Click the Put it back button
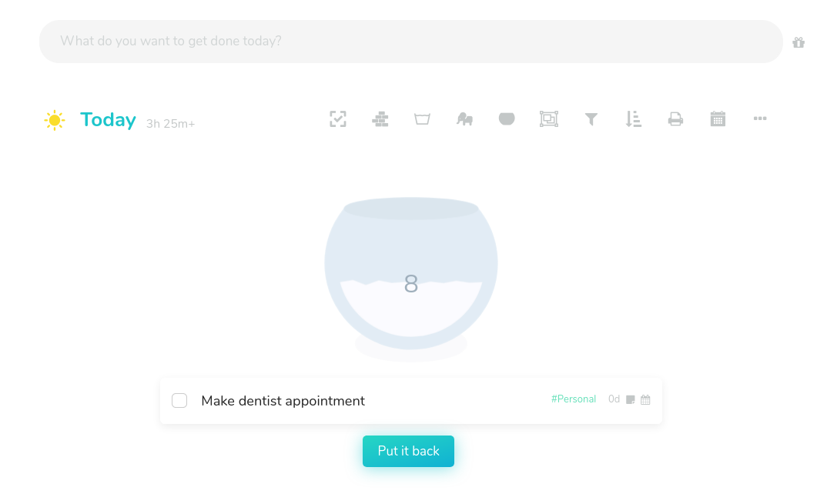Viewport: 837px width, 504px height. [408, 451]
